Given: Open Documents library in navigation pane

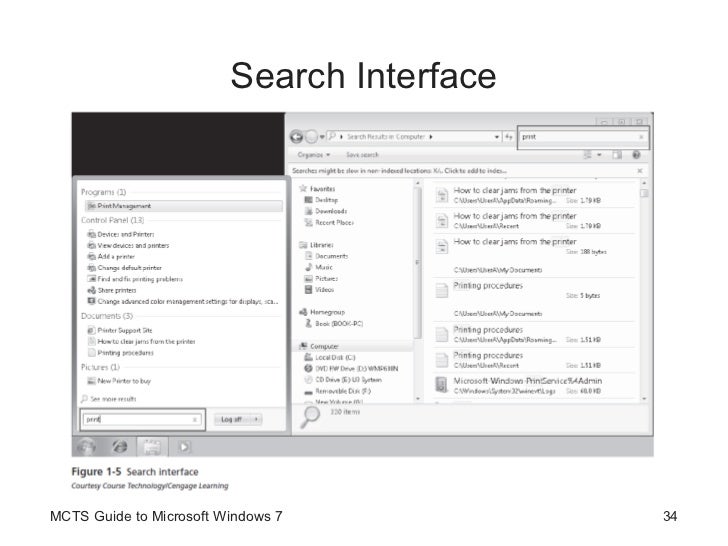Looking at the screenshot, I should coord(326,256).
